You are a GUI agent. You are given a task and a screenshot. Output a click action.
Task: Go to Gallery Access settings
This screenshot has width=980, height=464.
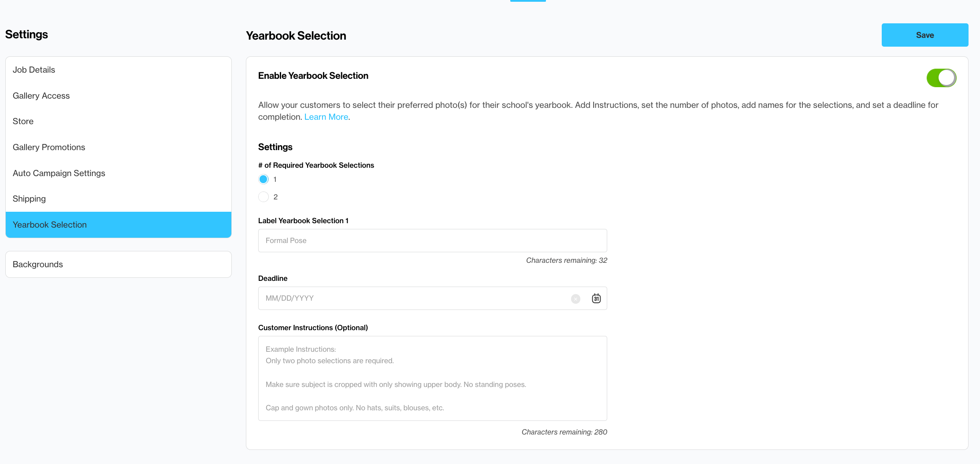coord(119,96)
